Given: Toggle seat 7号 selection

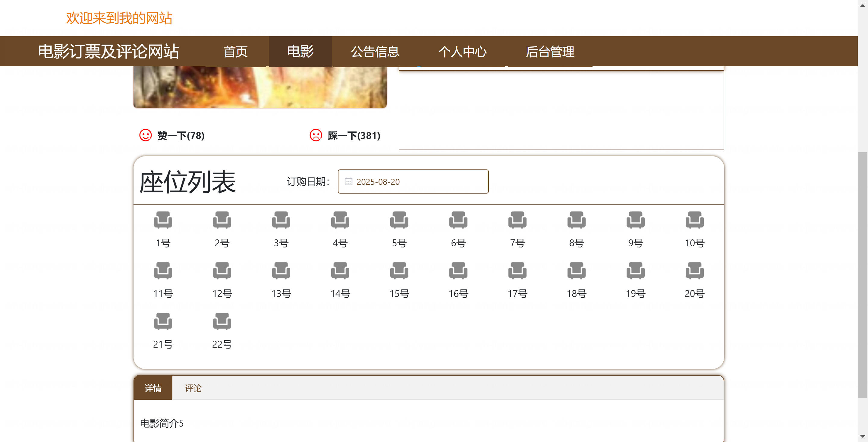Looking at the screenshot, I should 517,220.
